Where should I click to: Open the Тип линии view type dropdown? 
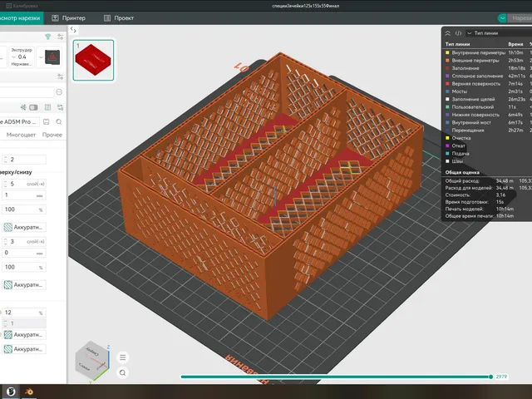(x=499, y=33)
